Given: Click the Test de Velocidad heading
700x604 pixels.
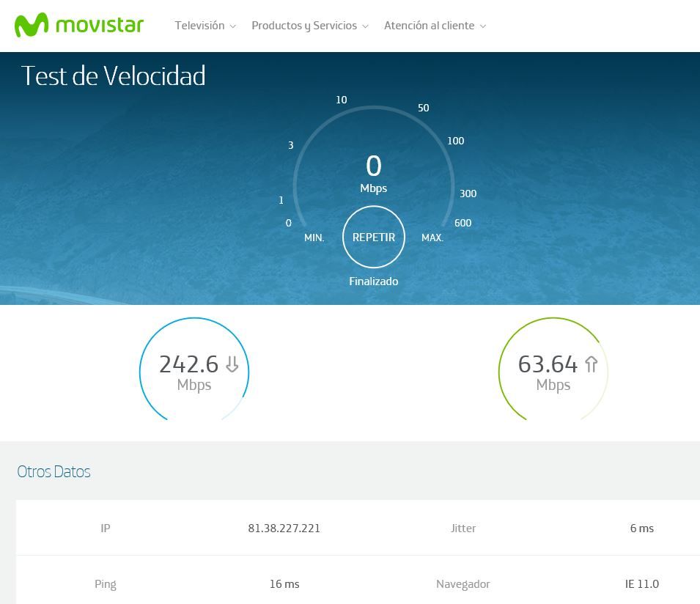Looking at the screenshot, I should [x=113, y=76].
